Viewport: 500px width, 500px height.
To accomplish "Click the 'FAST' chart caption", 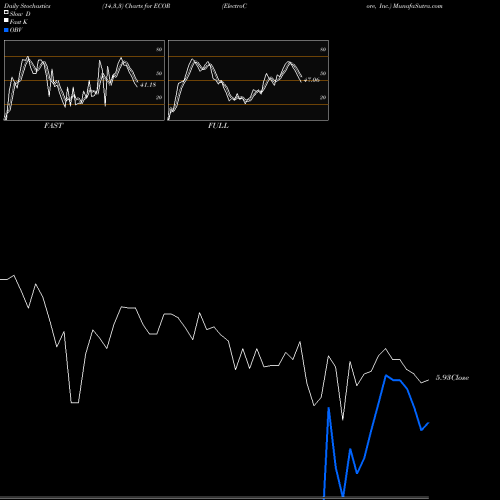I will click(53, 126).
